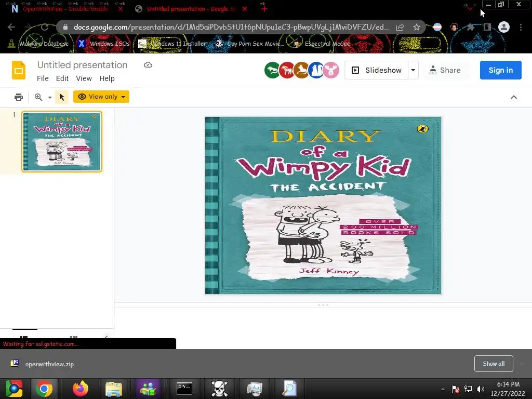Open File Explorer from taskbar
Image resolution: width=532 pixels, height=399 pixels.
click(114, 389)
